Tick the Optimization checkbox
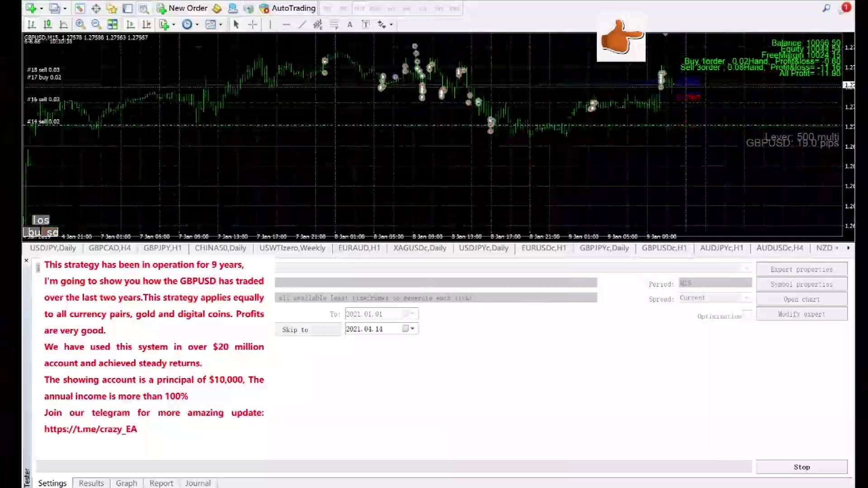 747,315
